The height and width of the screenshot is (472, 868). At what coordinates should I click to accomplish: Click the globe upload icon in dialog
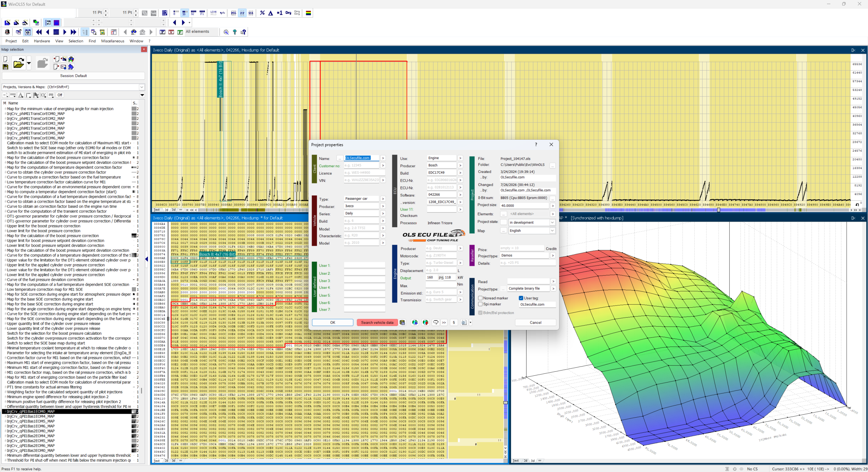[x=426, y=322]
